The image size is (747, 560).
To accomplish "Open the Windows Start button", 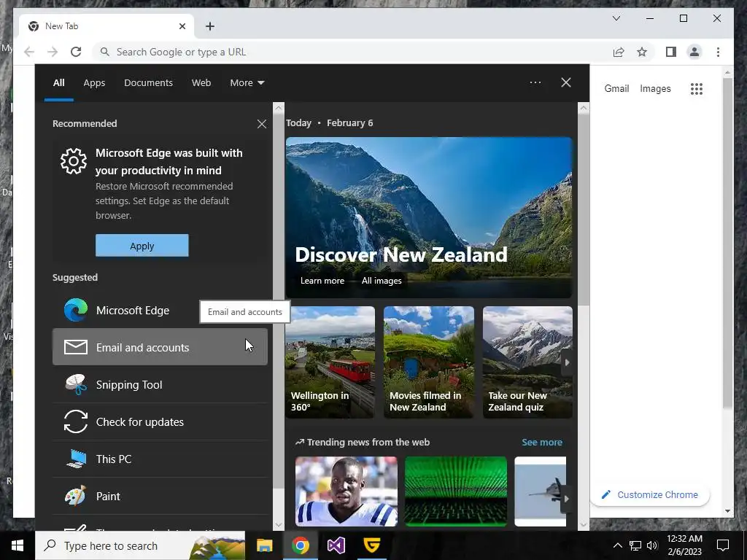I will pyautogui.click(x=18, y=545).
